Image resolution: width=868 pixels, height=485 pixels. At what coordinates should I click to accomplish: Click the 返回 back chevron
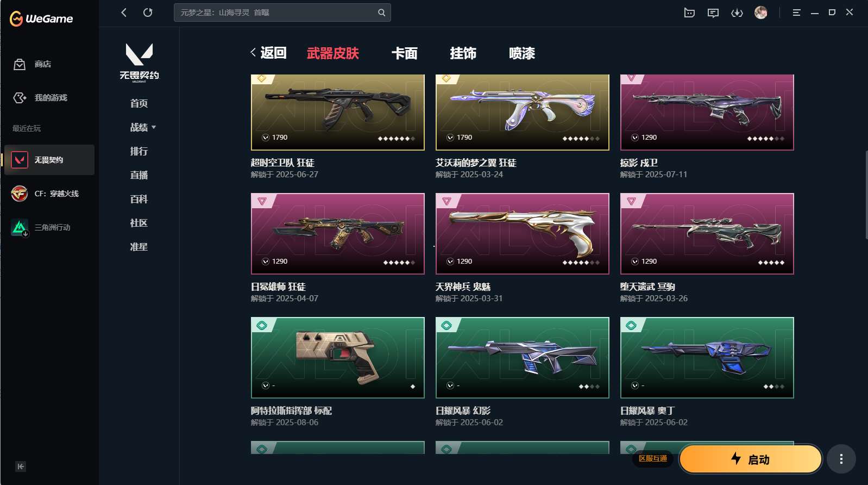point(253,52)
